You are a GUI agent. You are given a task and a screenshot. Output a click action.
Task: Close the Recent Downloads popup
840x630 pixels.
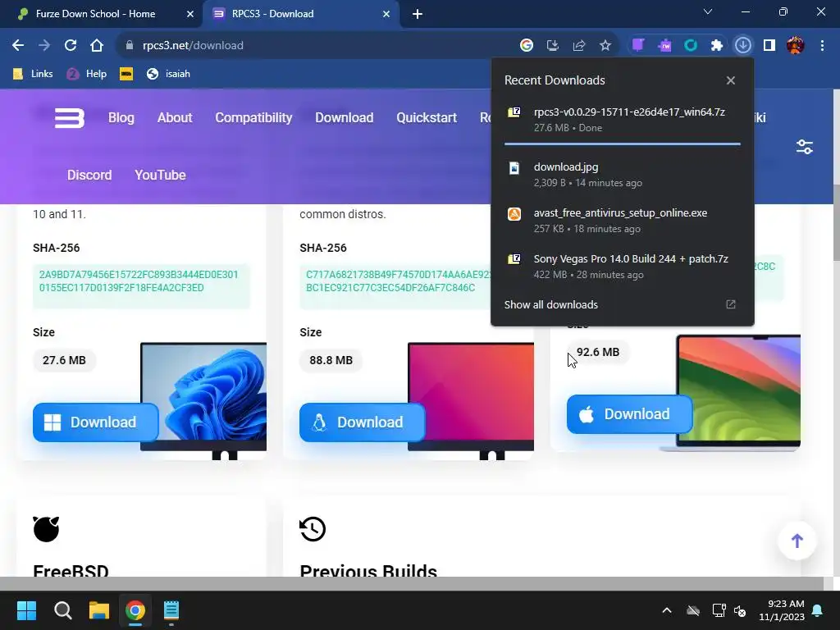point(731,80)
